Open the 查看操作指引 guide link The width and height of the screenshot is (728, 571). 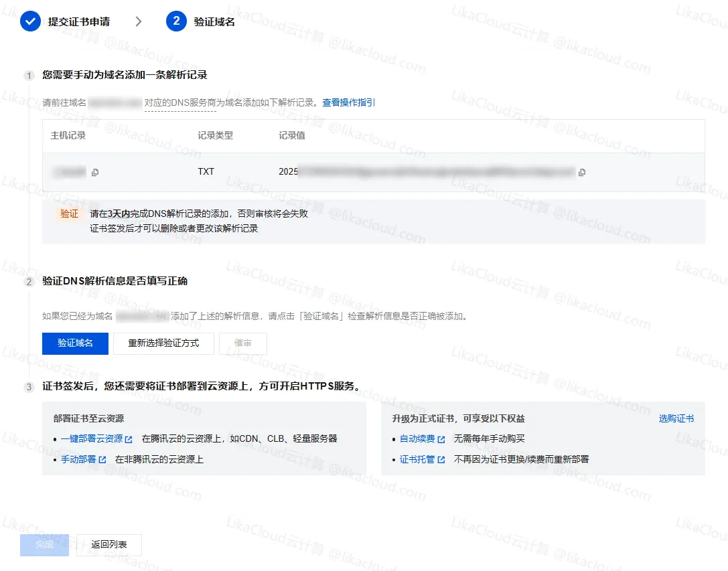(x=348, y=102)
